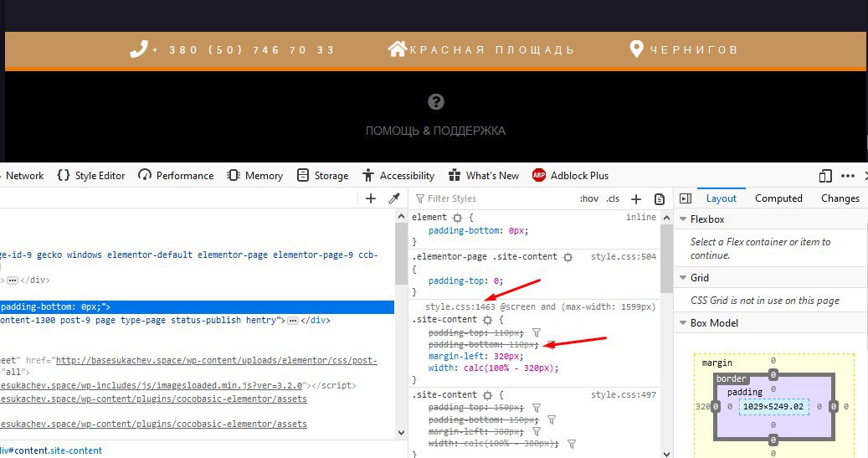Click the create new node plus icon
The width and height of the screenshot is (868, 458).
[x=371, y=198]
